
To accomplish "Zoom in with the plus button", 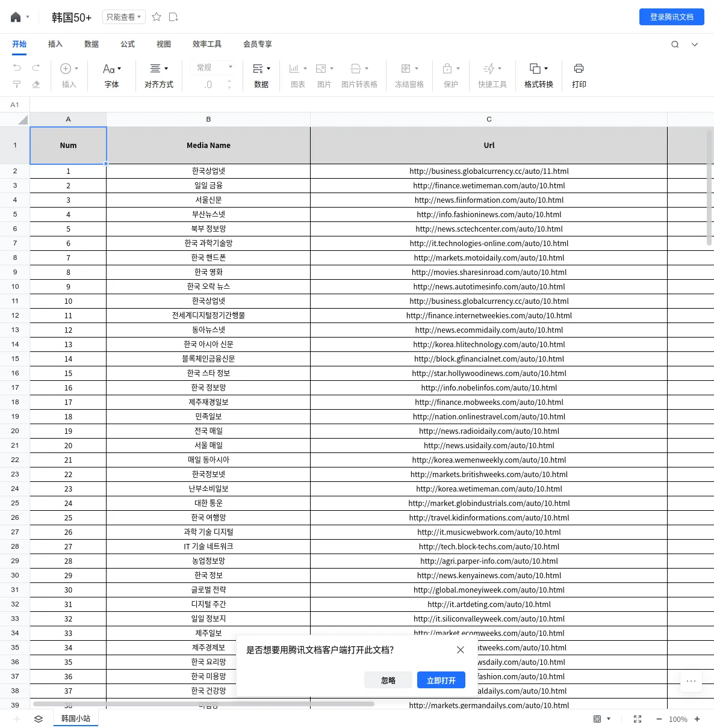I will 697,719.
